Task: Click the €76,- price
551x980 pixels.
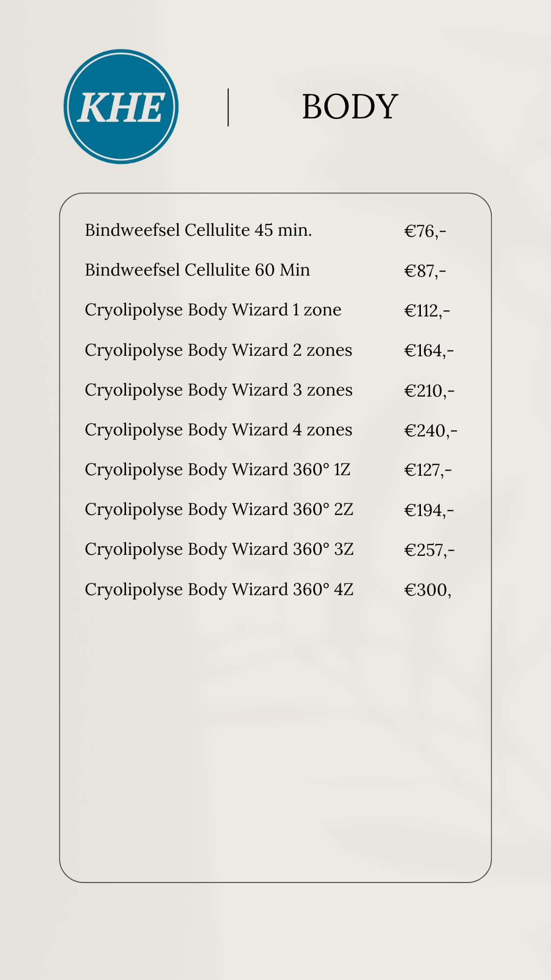Action: coord(425,231)
